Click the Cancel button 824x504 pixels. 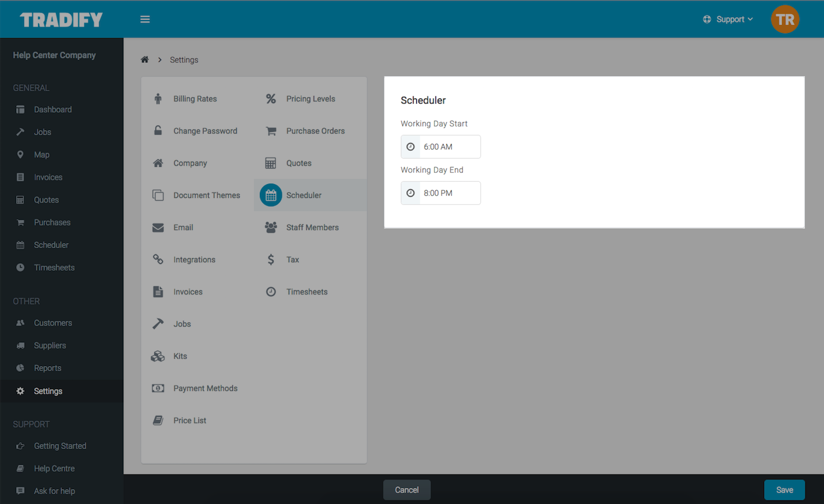407,490
